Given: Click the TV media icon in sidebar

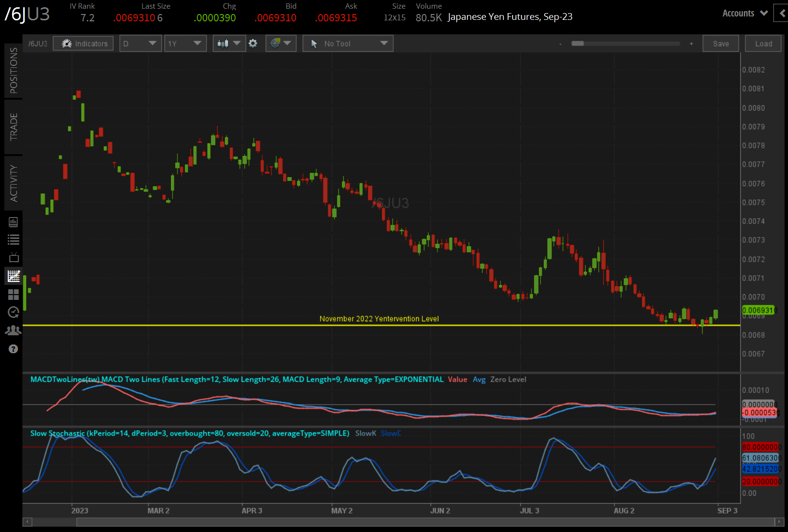Looking at the screenshot, I should point(14,257).
